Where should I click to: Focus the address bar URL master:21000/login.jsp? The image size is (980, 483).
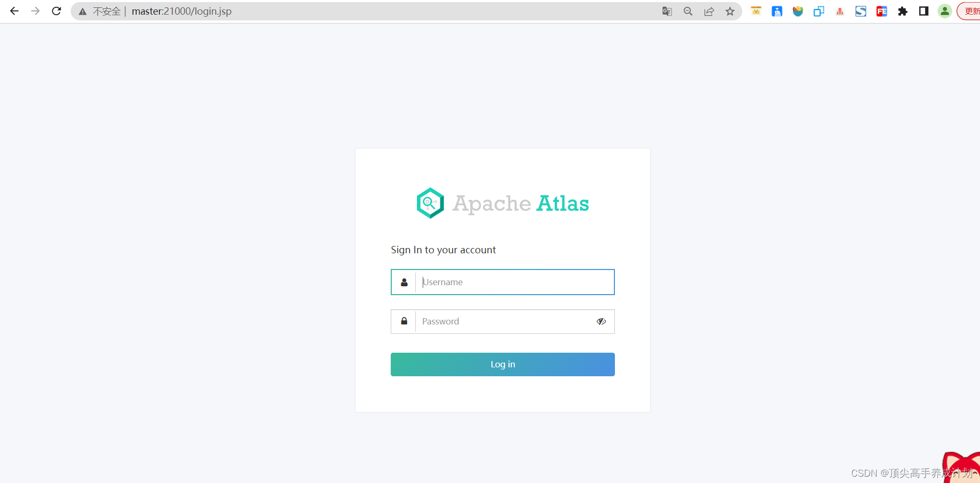181,11
